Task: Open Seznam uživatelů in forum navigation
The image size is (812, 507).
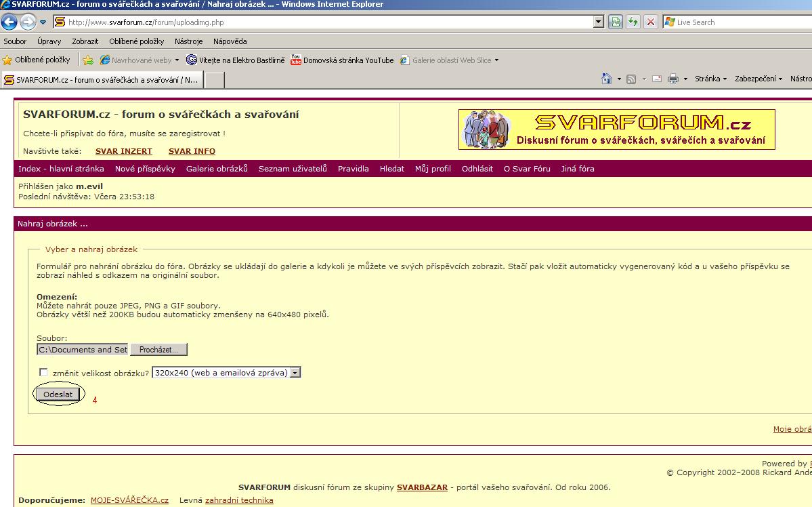Action: 293,169
